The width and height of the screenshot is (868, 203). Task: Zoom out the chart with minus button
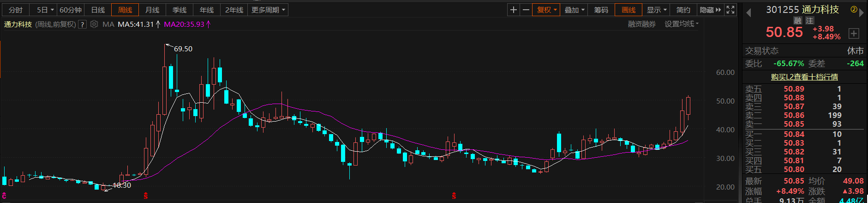point(526,10)
